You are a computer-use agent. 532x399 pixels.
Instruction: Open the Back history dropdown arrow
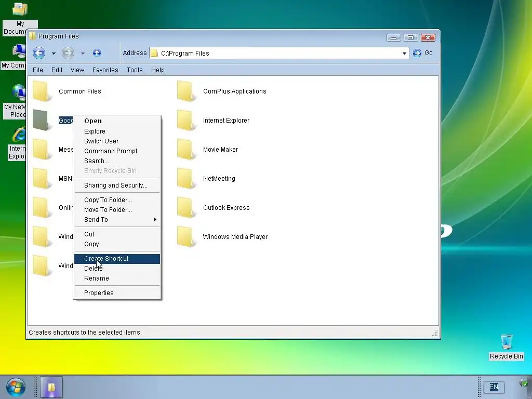tap(54, 54)
